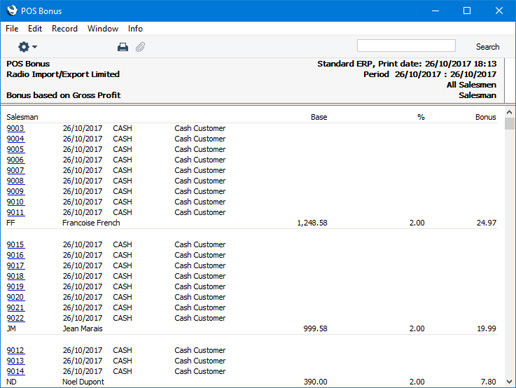This screenshot has width=516, height=388.
Task: Open the File menu
Action: pos(12,29)
